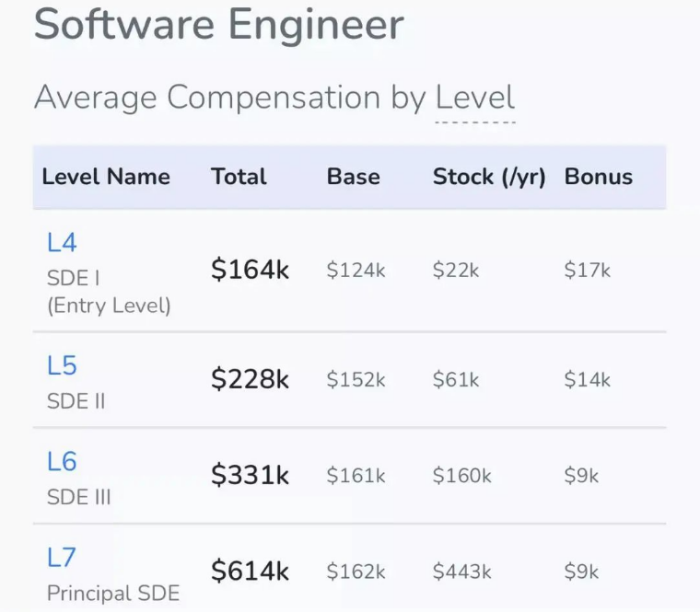
Task: Open the L4 level link
Action: (62, 243)
